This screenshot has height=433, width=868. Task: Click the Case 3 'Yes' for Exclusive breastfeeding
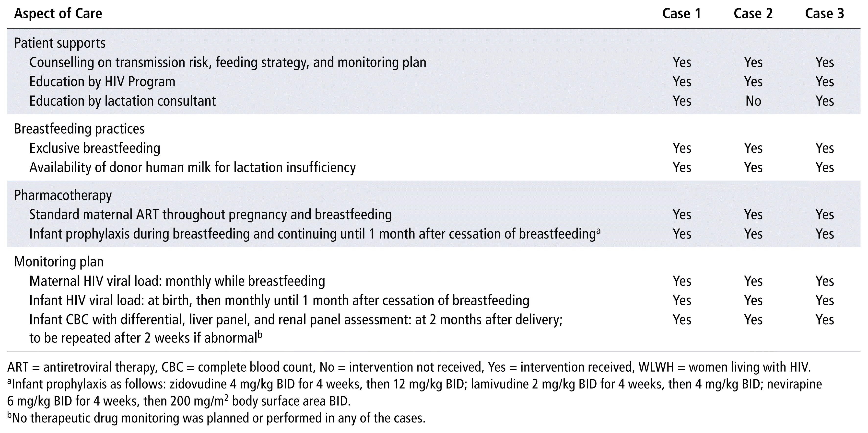click(x=824, y=148)
